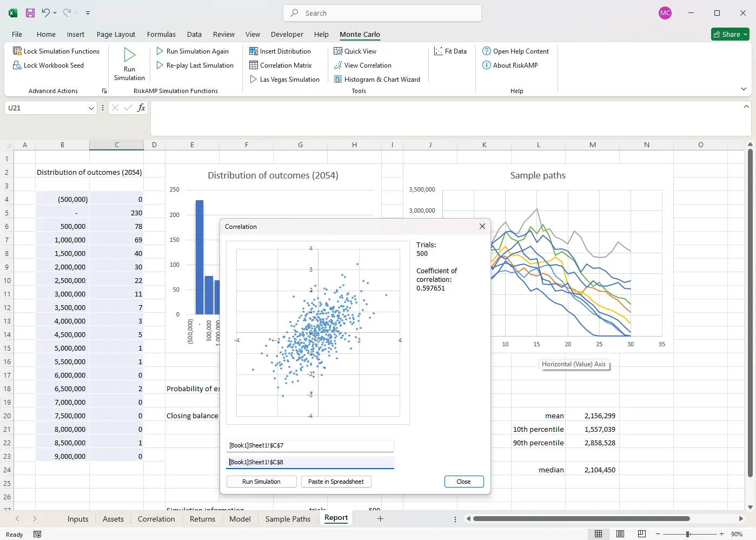Run a Las Vegas Simulation
Screen dimensions: 756x540
tap(284, 79)
